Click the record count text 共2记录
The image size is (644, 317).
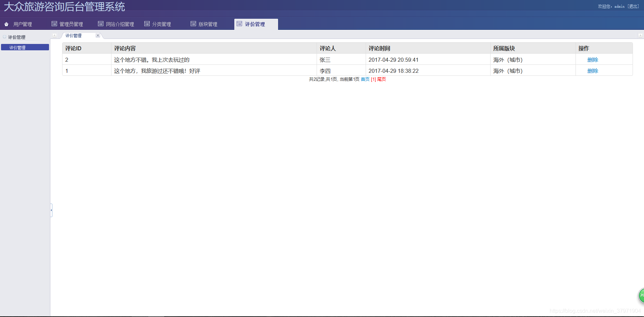pos(317,79)
